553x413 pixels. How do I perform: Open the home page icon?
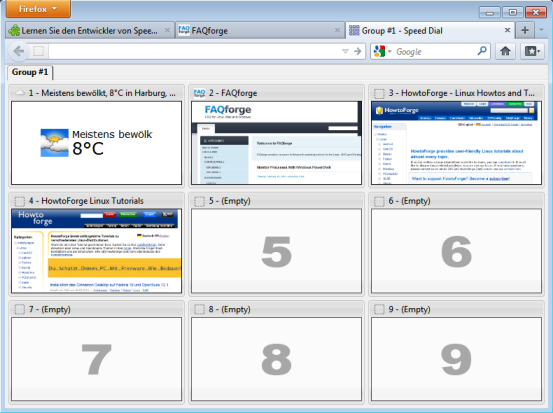pyautogui.click(x=505, y=51)
